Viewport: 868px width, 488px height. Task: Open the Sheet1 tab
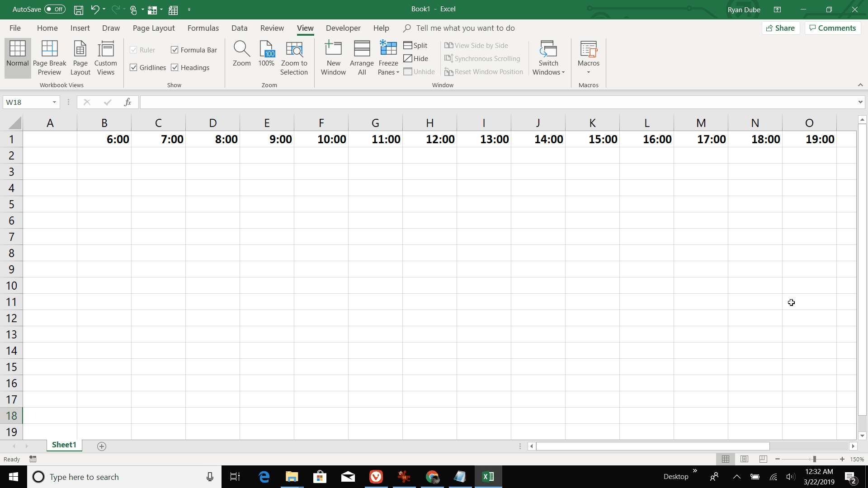tap(63, 446)
